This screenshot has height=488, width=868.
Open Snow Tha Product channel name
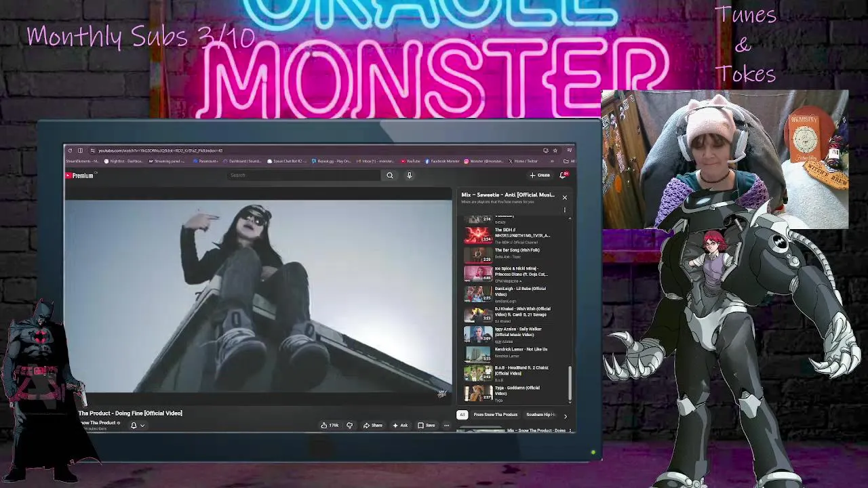tap(98, 423)
